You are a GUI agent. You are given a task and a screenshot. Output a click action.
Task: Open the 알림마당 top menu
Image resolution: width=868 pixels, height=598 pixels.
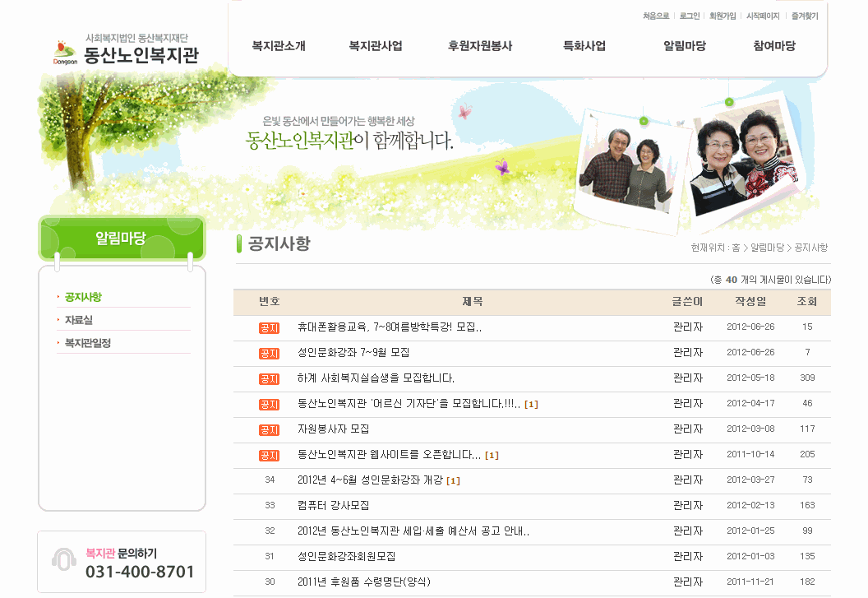point(685,46)
